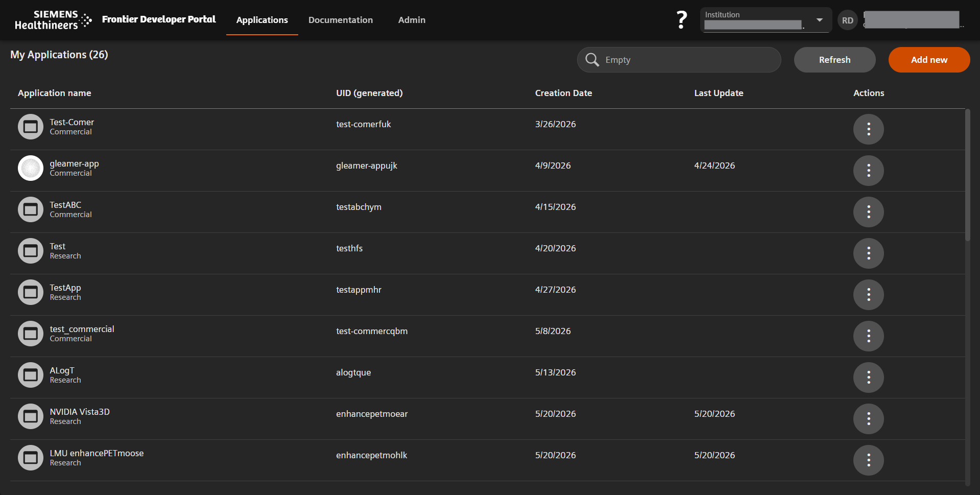980x495 pixels.
Task: Click creation date 3/26/2026
Action: pyautogui.click(x=555, y=124)
